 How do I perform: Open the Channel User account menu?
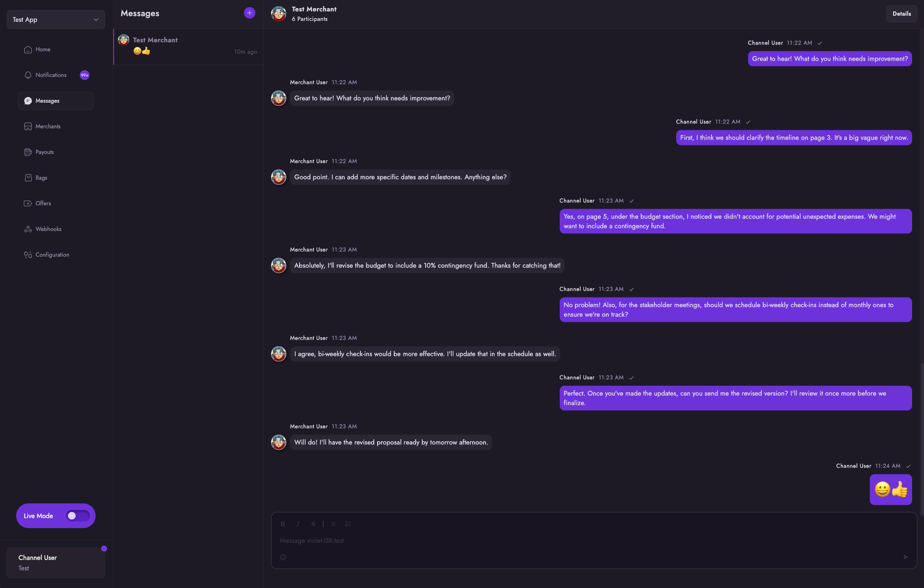click(x=56, y=562)
